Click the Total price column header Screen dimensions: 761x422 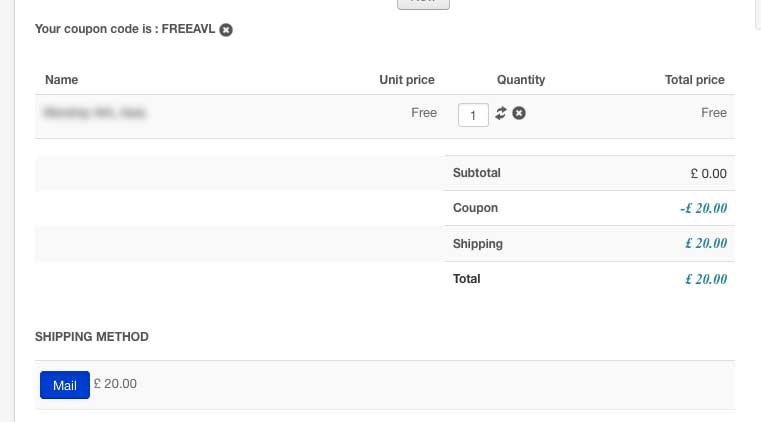[694, 79]
